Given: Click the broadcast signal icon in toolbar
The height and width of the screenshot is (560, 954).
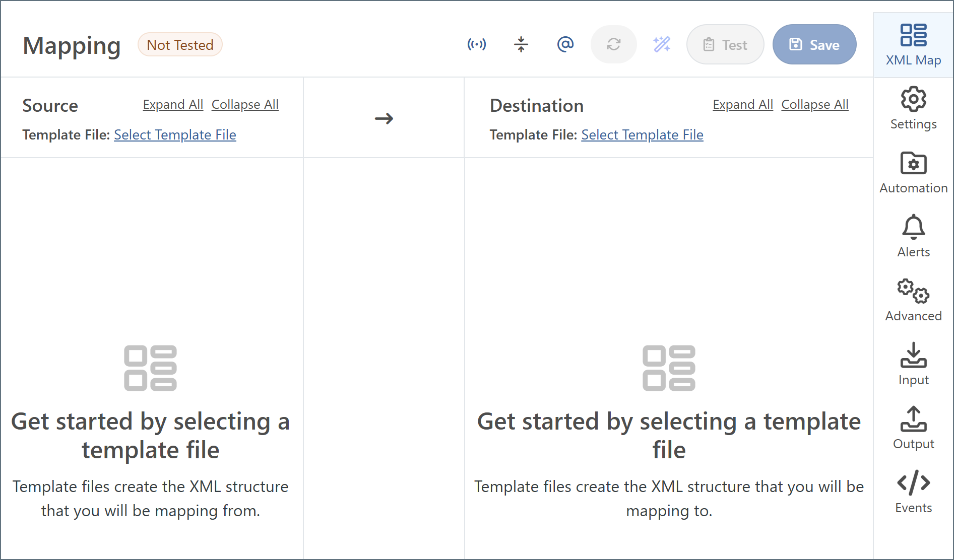Looking at the screenshot, I should pyautogui.click(x=476, y=45).
